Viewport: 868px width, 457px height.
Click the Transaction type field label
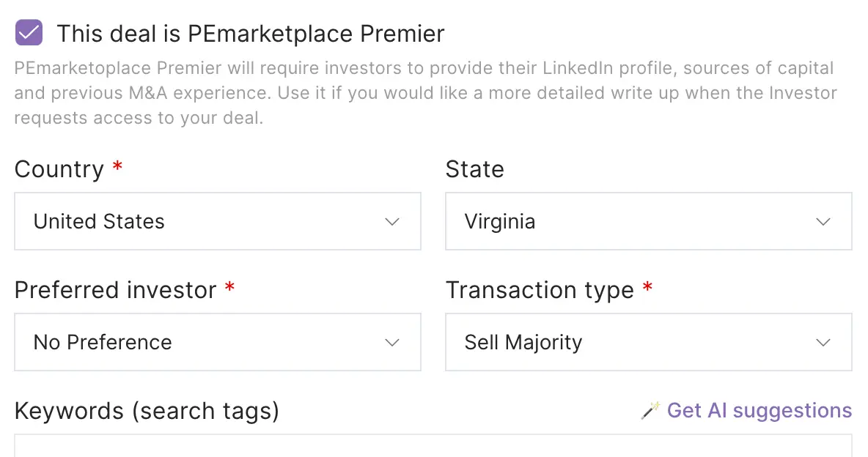tap(540, 290)
